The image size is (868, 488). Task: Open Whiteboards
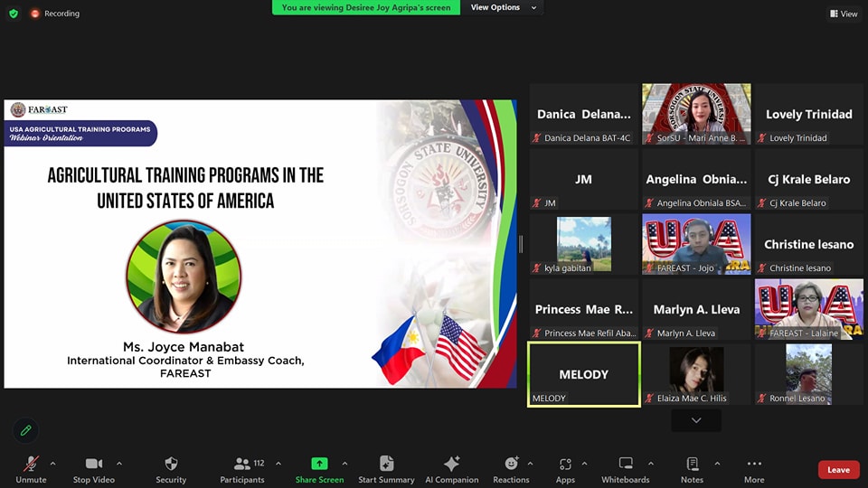pyautogui.click(x=626, y=465)
